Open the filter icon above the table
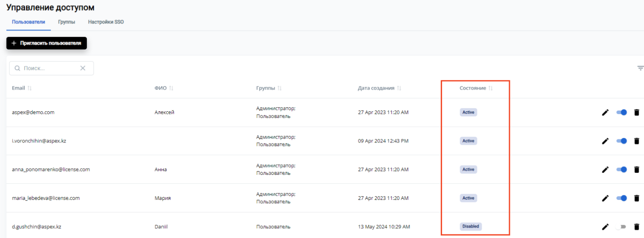Screen dimensions: 644x238 [640, 68]
